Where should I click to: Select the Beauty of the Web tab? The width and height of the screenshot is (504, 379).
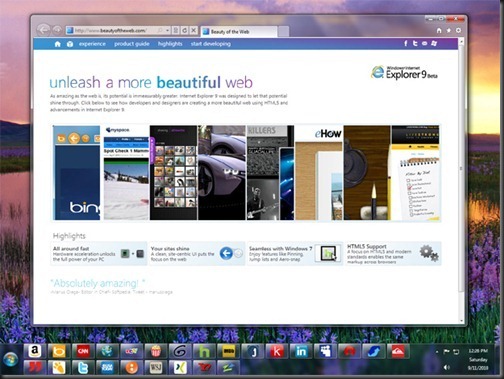coord(239,32)
